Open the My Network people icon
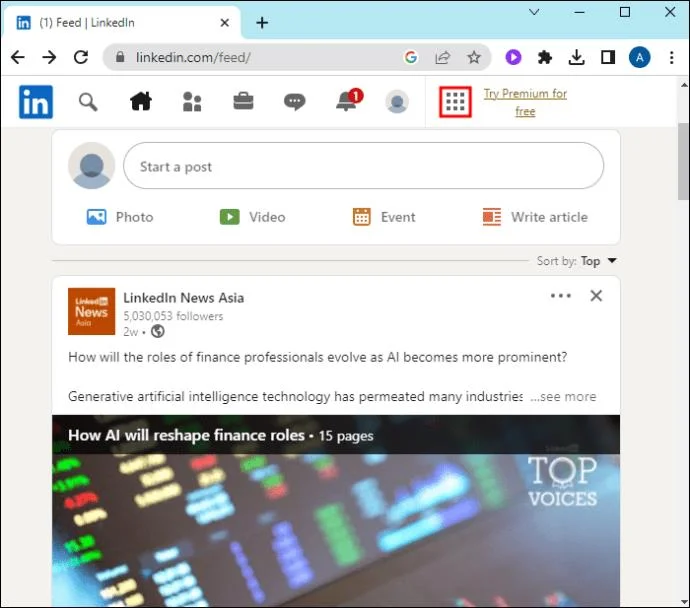690x608 pixels. [192, 102]
